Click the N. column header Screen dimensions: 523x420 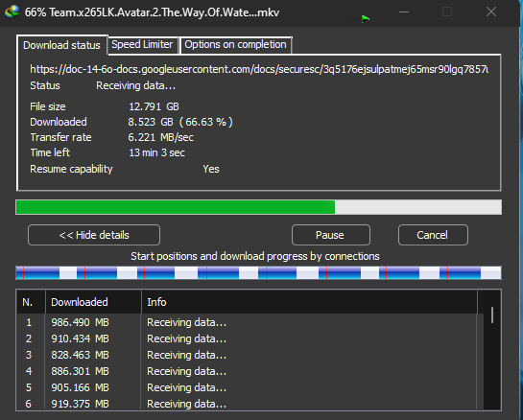coord(31,302)
